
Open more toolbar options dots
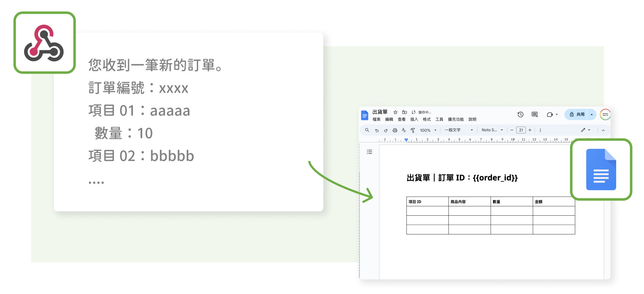coord(540,130)
